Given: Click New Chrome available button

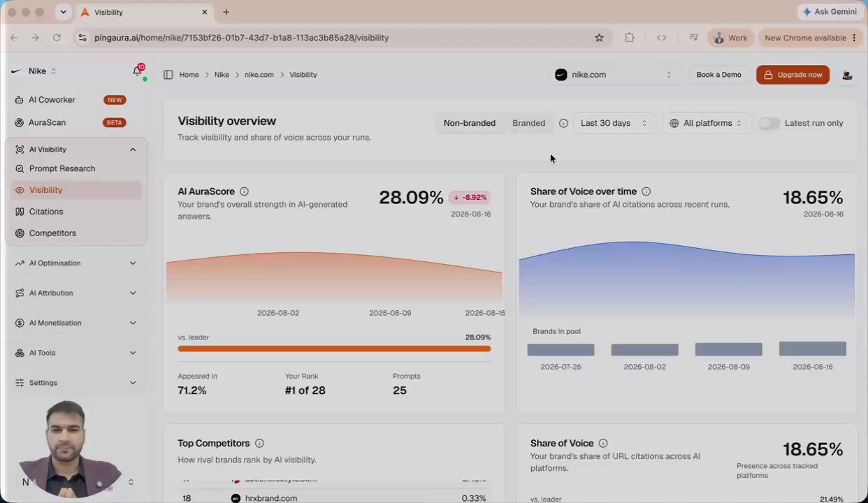Looking at the screenshot, I should (811, 38).
